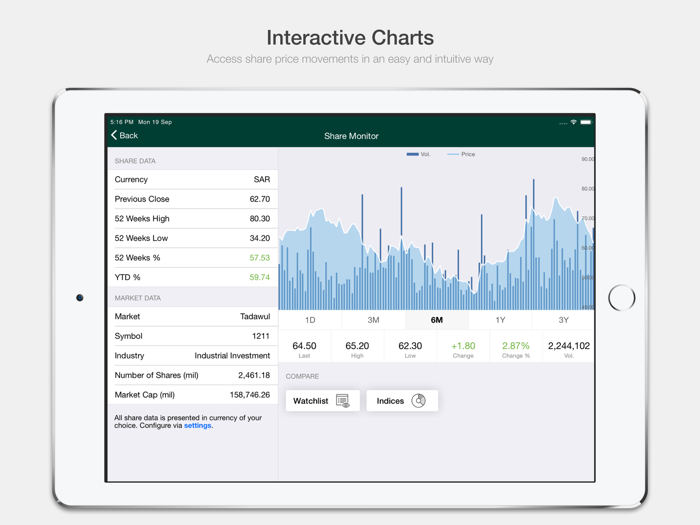Select Number of Shares value 2,461.18
This screenshot has height=525, width=700.
pyautogui.click(x=254, y=375)
